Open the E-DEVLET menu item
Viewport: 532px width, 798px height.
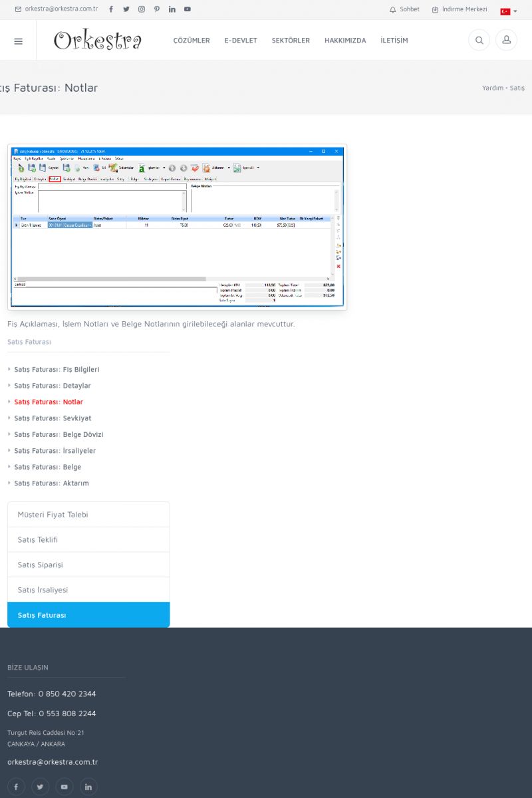(x=241, y=41)
